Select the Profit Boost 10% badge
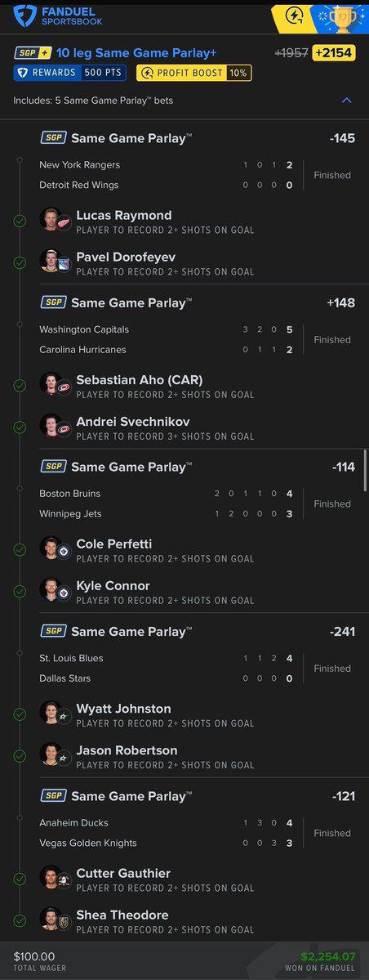Image resolution: width=369 pixels, height=980 pixels. click(x=194, y=73)
